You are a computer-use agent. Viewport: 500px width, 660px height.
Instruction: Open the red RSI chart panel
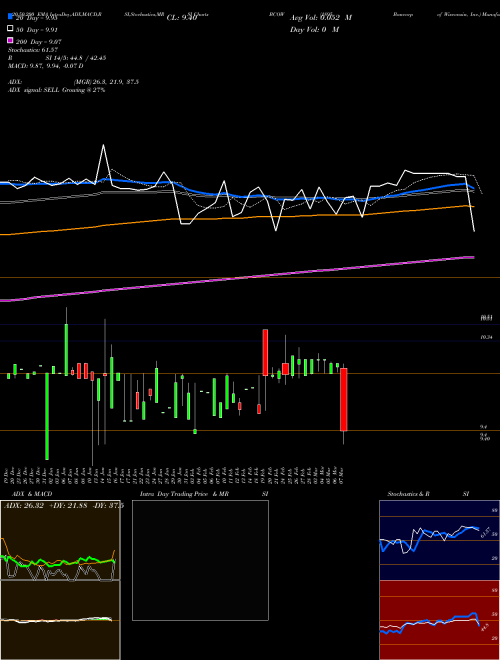pyautogui.click(x=439, y=620)
